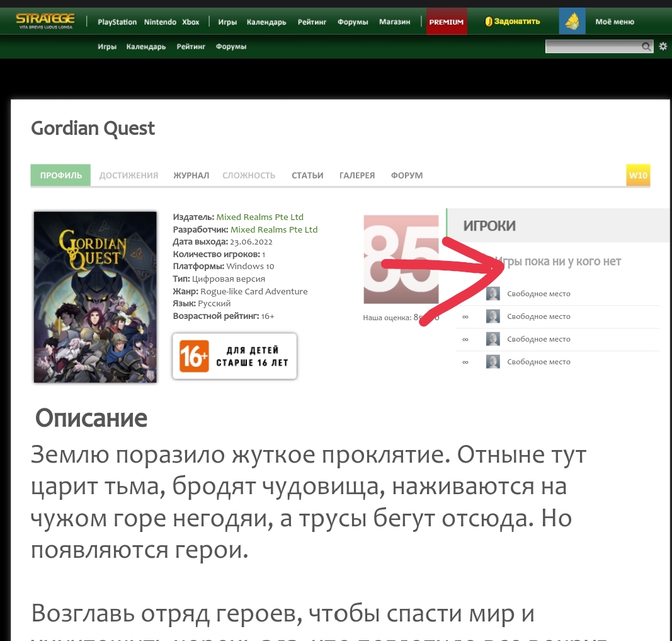The image size is (672, 641).
Task: Click the Rogue-like Card Adventure genre text
Action: coord(254,292)
